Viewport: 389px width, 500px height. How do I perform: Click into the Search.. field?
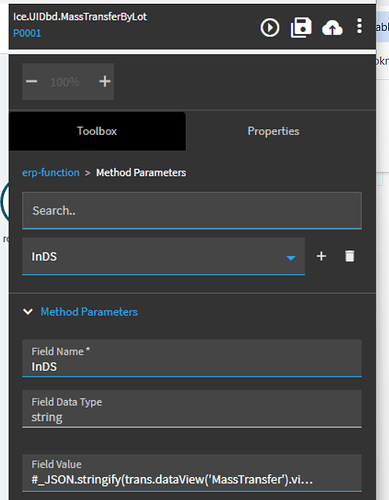tap(192, 211)
